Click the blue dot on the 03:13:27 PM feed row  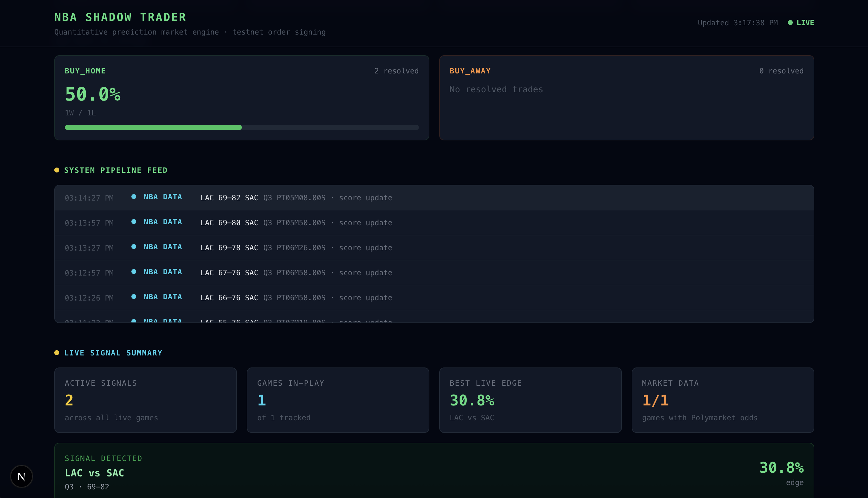point(134,247)
